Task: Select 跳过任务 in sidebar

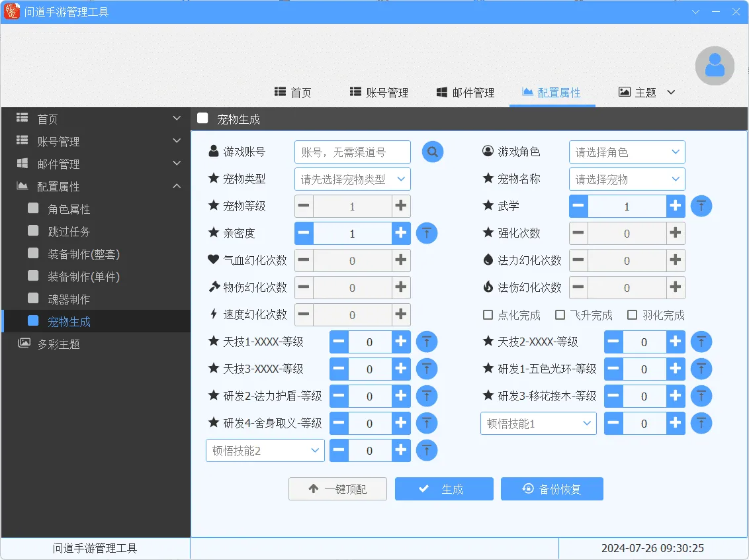Action: click(95, 232)
